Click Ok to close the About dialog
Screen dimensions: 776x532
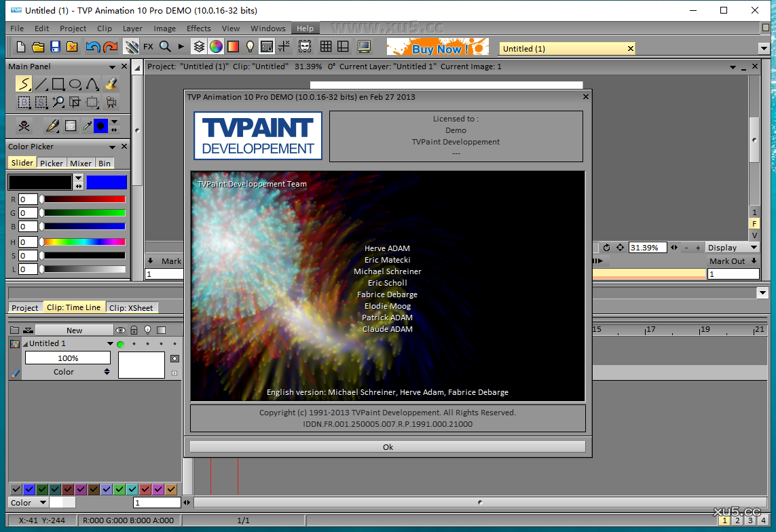(x=388, y=446)
